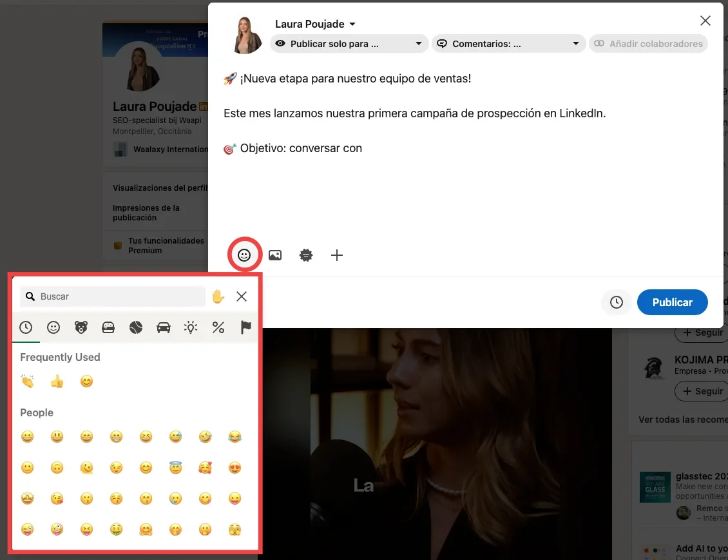Insert clapping hands emoji from Frequently Used
728x560 pixels.
point(28,381)
